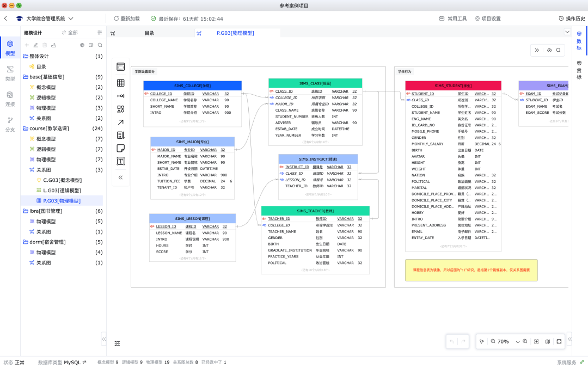
Task: Toggle fullscreen canvas mode
Action: (x=559, y=341)
